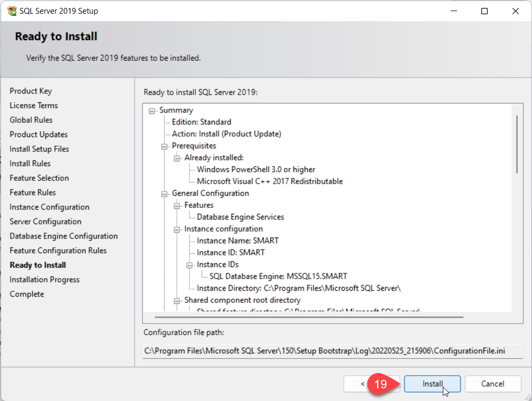Collapse the Prerequisites node
The height and width of the screenshot is (401, 532).
pyautogui.click(x=164, y=147)
